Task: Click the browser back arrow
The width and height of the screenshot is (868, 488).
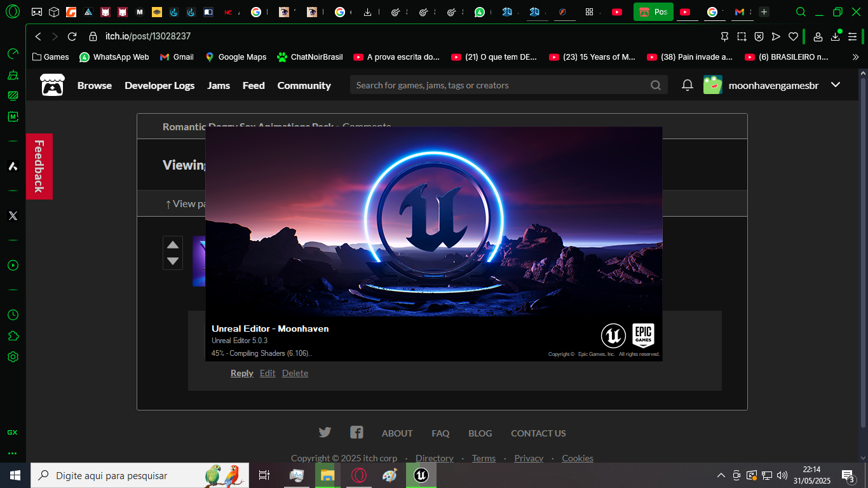Action: point(38,37)
